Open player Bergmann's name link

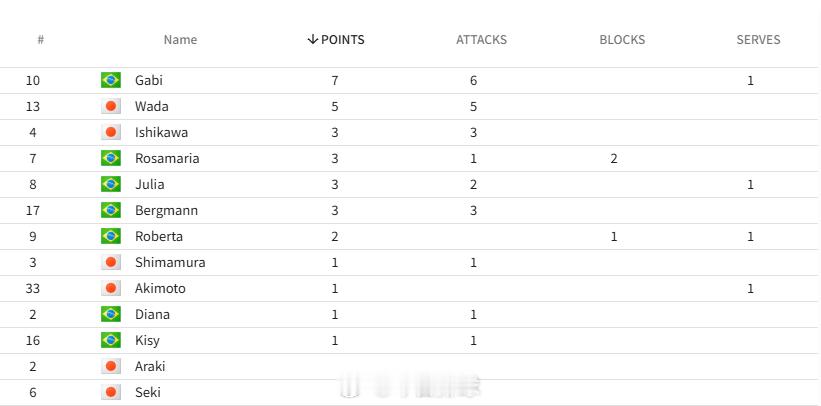[x=167, y=210]
